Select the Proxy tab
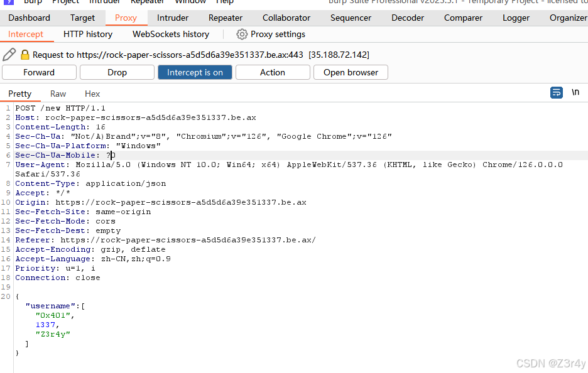 pyautogui.click(x=126, y=18)
